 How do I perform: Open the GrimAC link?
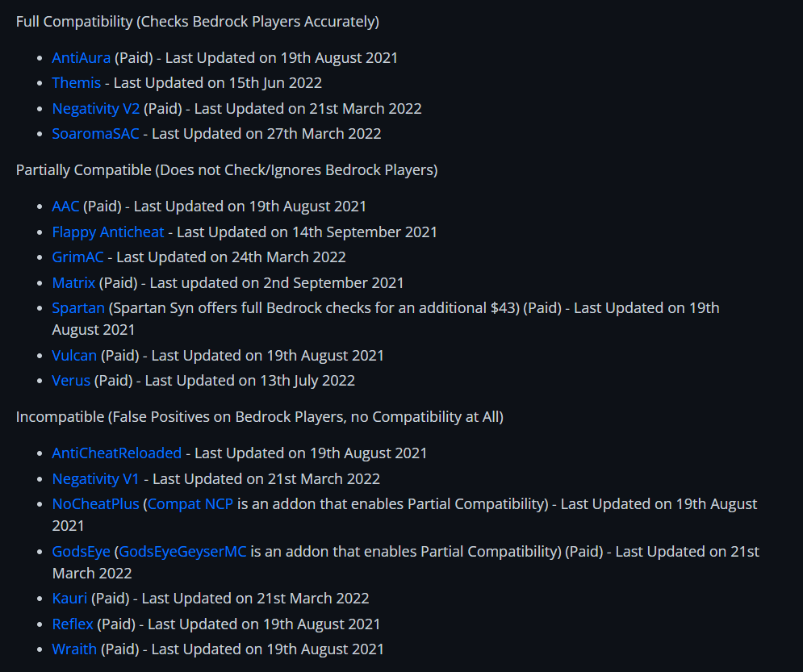pyautogui.click(x=79, y=257)
